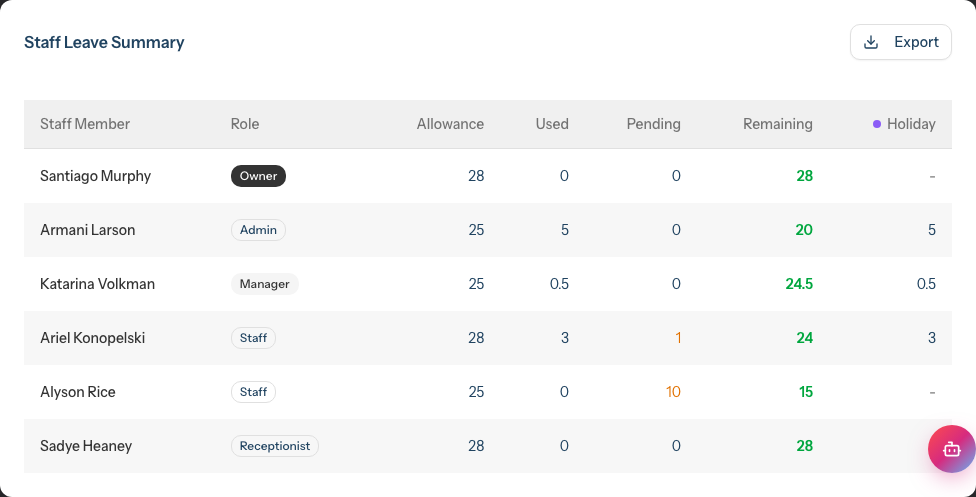
Task: Select the Ariel Konopelski name
Action: 92,338
